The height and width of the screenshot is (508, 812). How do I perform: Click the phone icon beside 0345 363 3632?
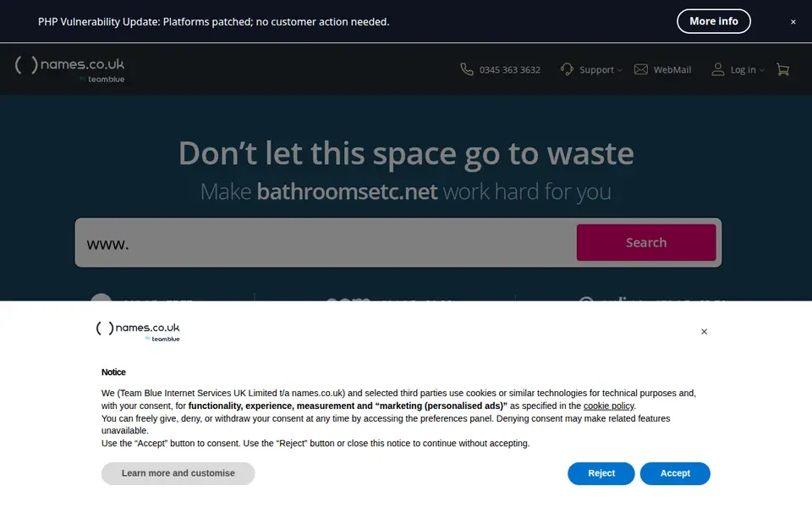tap(467, 69)
